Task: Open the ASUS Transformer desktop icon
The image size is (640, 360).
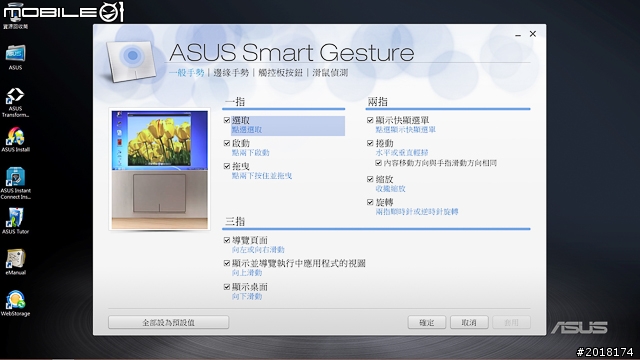Action: pos(15,102)
